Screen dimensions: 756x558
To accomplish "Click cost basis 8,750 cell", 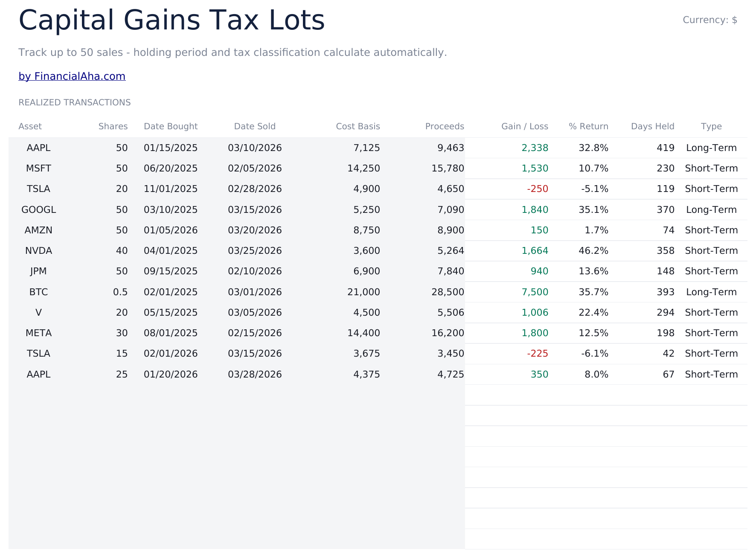I will pos(366,230).
